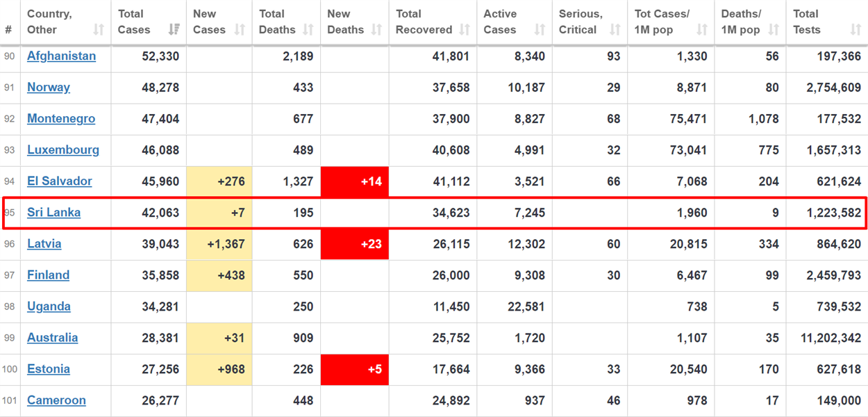Select Cameroon total cases 26,277
Viewport: 868px width, 417px height.
(x=160, y=400)
